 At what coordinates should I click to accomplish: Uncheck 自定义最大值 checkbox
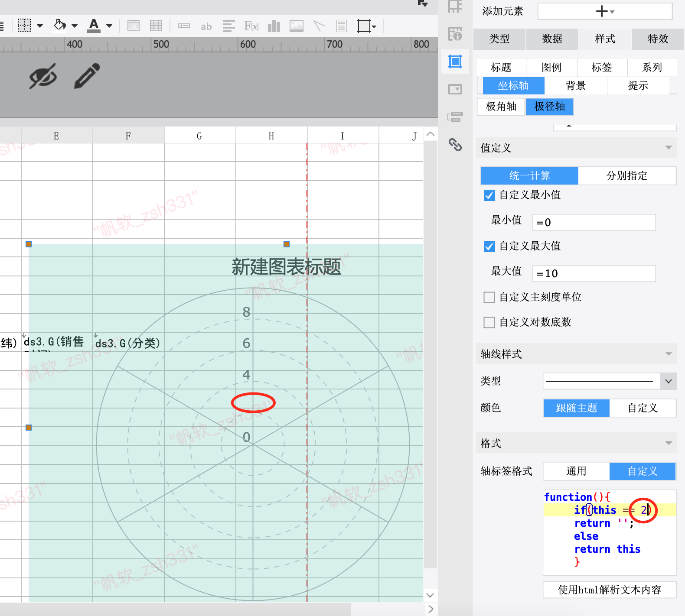489,246
